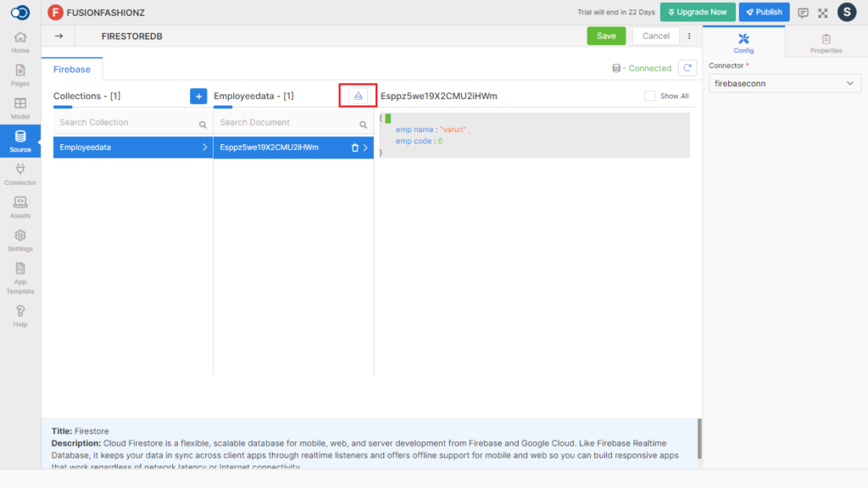Open the Connector section
Screen dimensions: 868x488
[20, 175]
